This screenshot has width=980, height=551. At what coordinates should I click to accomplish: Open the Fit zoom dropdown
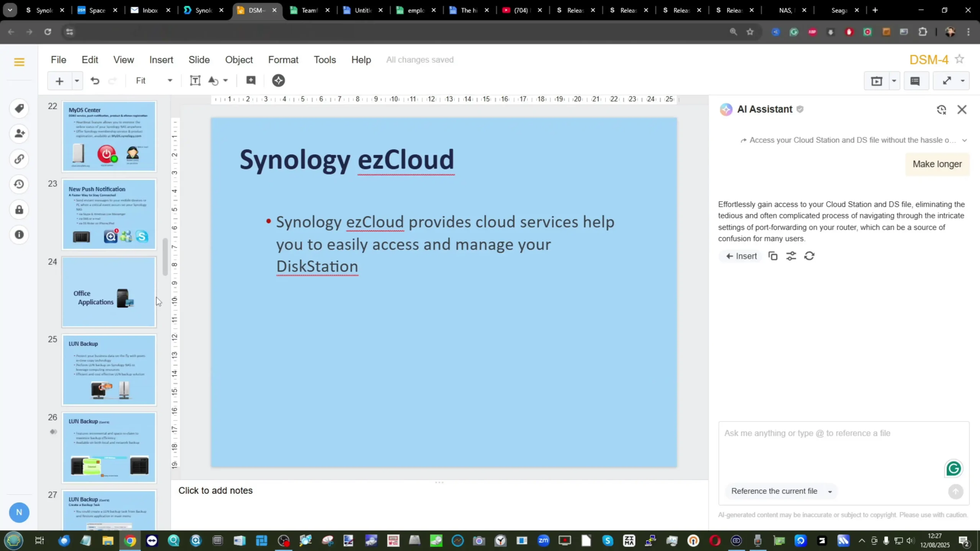click(154, 81)
